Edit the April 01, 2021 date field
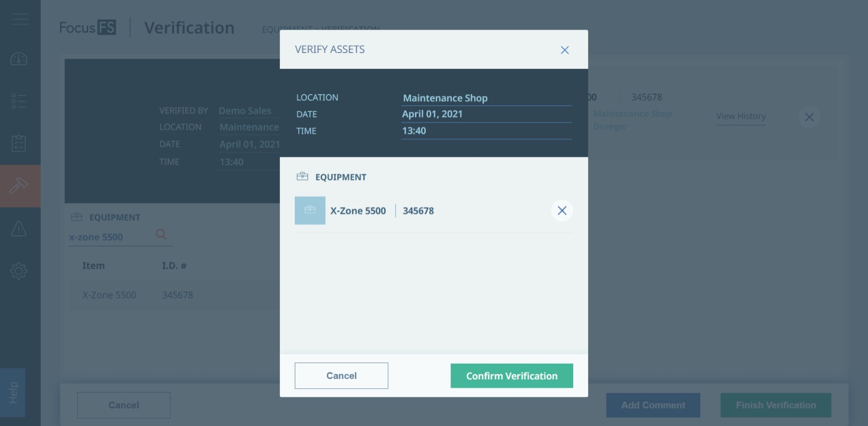868x426 pixels. pos(487,114)
